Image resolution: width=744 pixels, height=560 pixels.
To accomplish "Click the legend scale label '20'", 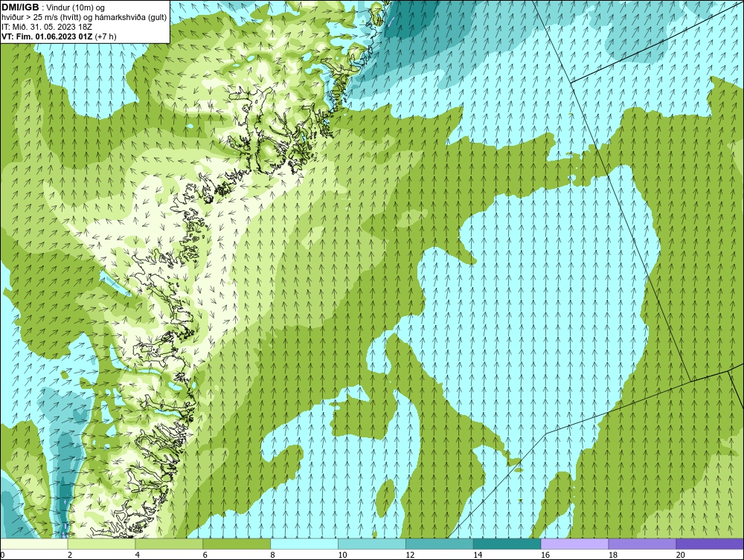I will 681,554.
